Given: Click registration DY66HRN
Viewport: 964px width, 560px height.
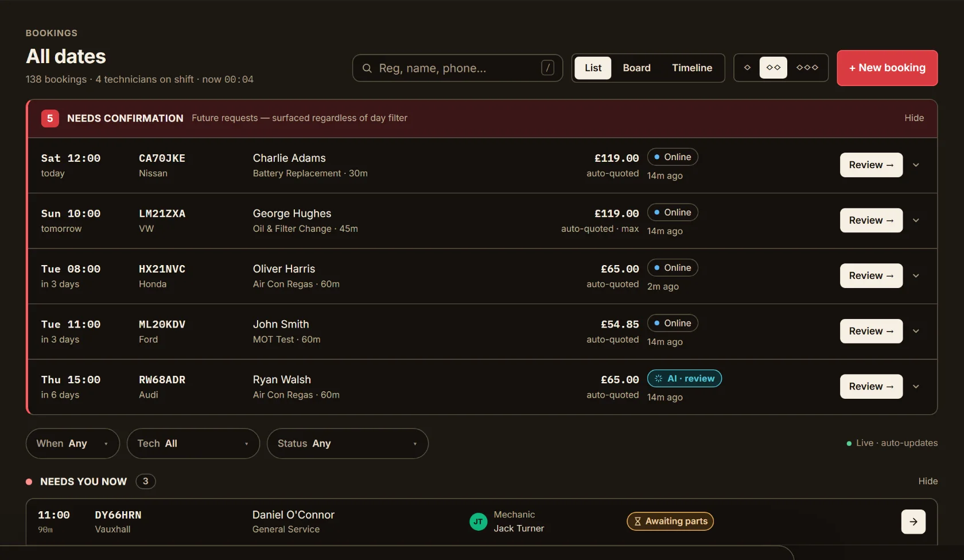Looking at the screenshot, I should pos(118,515).
